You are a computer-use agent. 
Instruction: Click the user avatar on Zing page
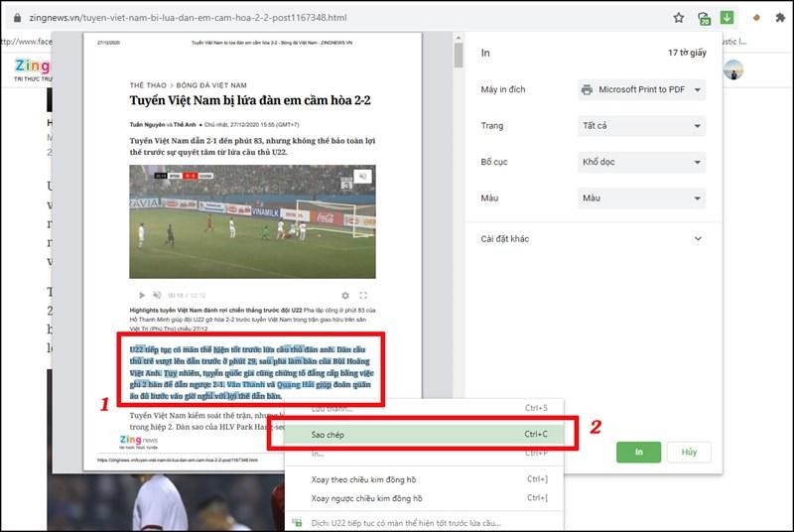tap(733, 69)
